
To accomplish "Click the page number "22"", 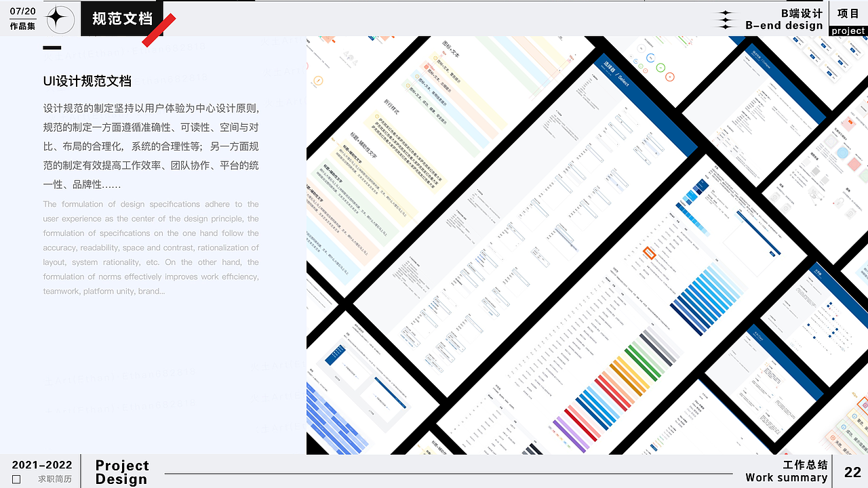I will tap(852, 472).
